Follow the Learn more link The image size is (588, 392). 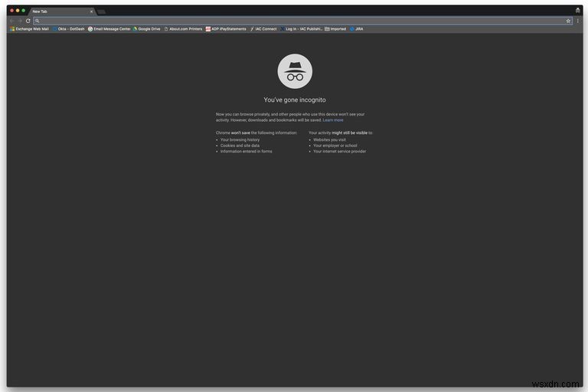pyautogui.click(x=333, y=120)
